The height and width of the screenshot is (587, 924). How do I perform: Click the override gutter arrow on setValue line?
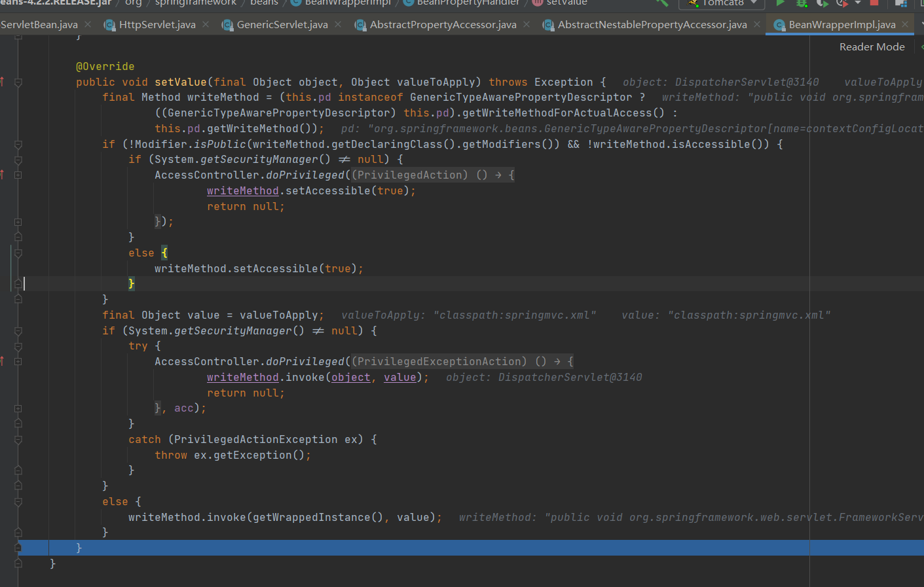click(3, 82)
